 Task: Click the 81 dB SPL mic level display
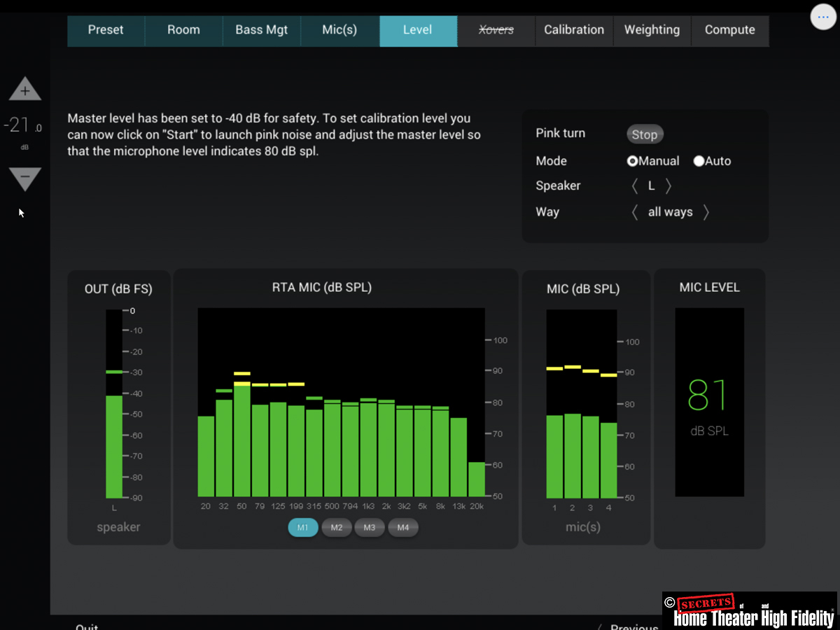[x=709, y=403]
